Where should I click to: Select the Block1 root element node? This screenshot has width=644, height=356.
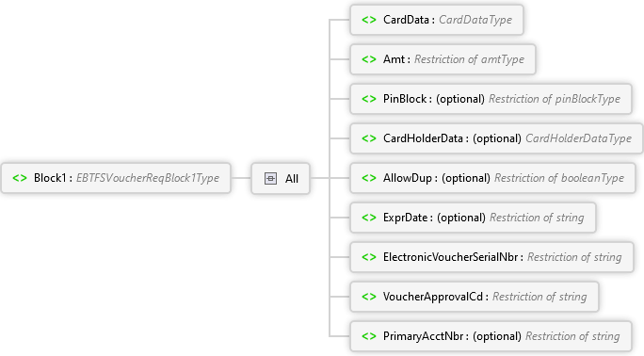pyautogui.click(x=116, y=178)
